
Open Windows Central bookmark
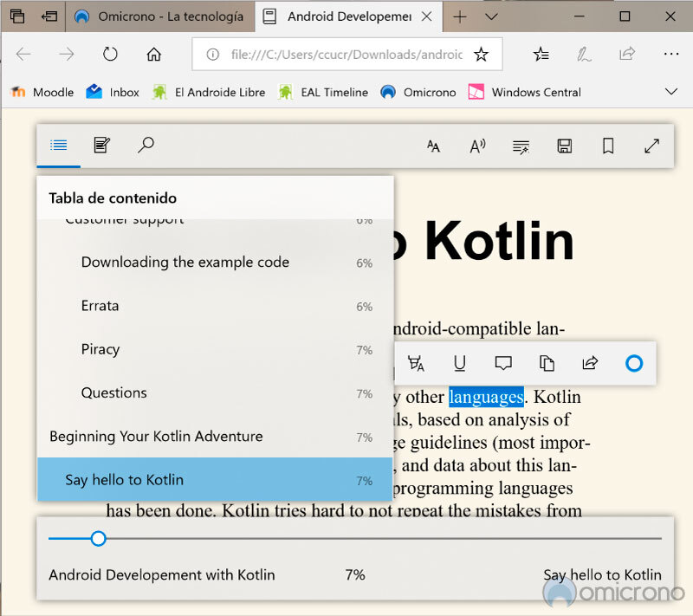click(525, 93)
